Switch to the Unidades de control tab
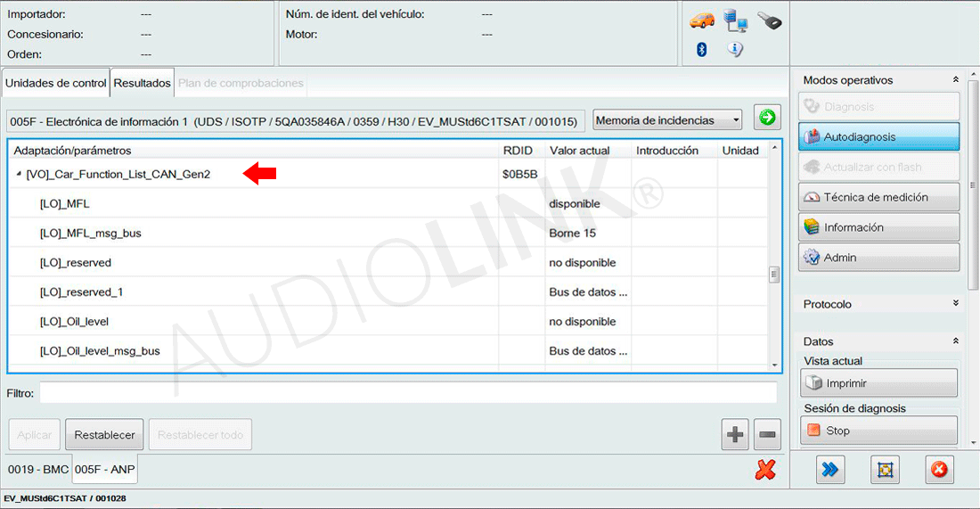The width and height of the screenshot is (980, 509). 55,83
